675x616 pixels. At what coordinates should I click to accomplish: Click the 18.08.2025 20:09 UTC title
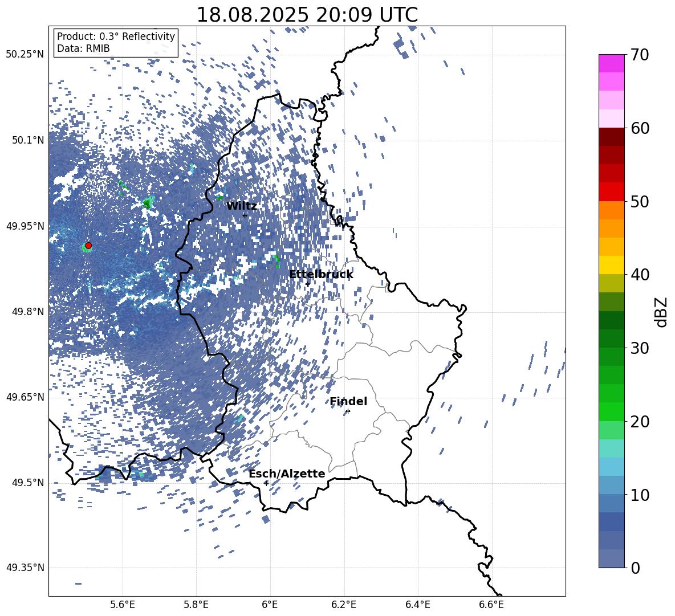click(307, 15)
